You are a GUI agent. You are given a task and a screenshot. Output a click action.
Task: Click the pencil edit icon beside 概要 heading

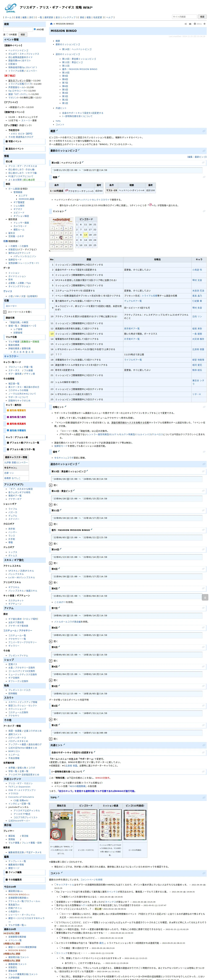(58, 130)
